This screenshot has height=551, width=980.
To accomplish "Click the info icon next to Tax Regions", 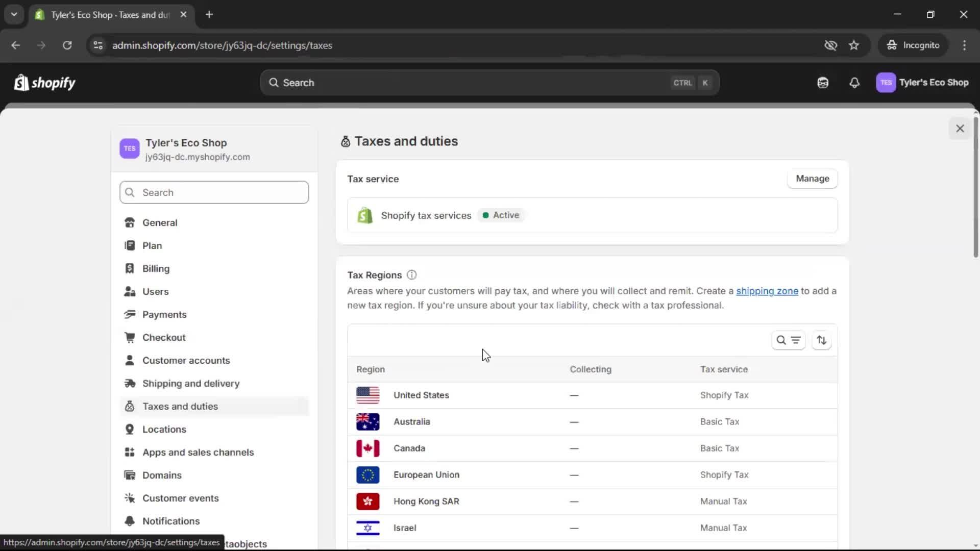I will tap(412, 275).
